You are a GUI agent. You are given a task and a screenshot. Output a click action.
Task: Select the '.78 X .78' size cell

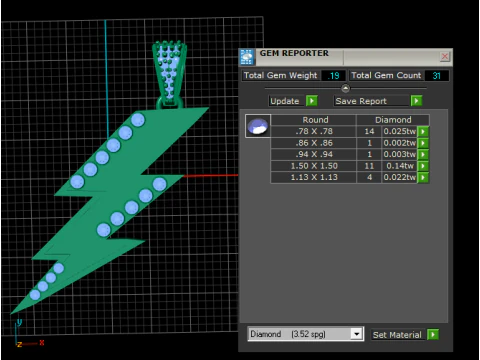[x=314, y=131]
